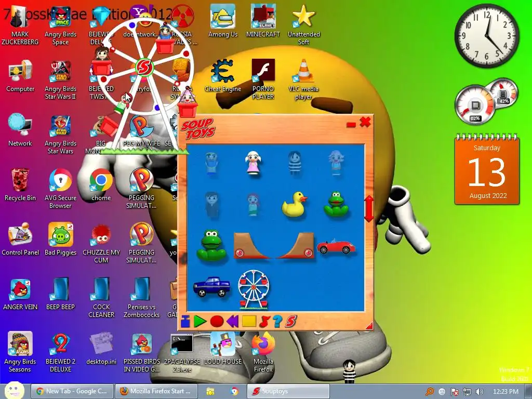Click the purple rewind arrows

(x=233, y=321)
